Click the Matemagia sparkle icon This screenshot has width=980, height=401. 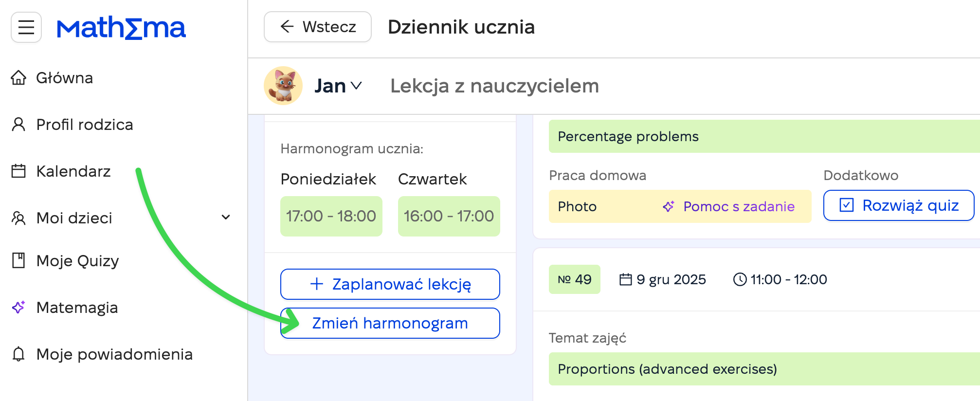18,308
